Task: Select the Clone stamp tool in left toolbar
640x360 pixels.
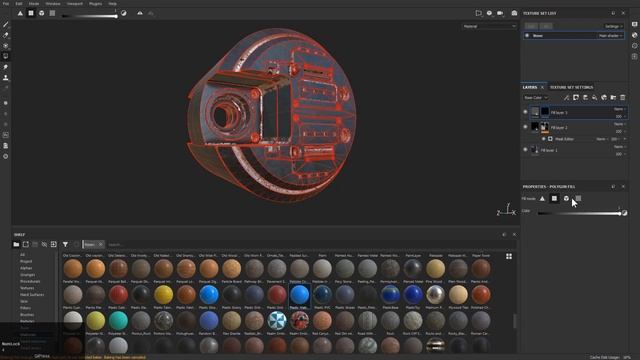Action: [x=6, y=77]
